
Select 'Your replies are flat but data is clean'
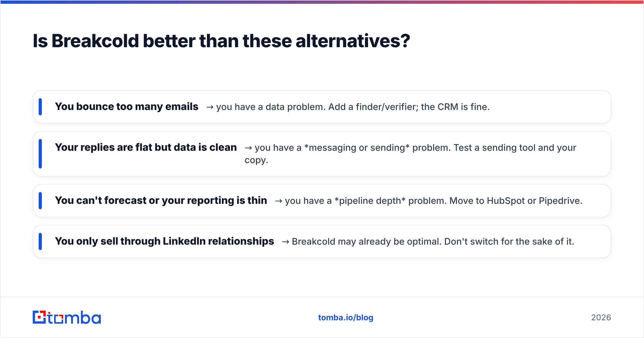click(146, 147)
